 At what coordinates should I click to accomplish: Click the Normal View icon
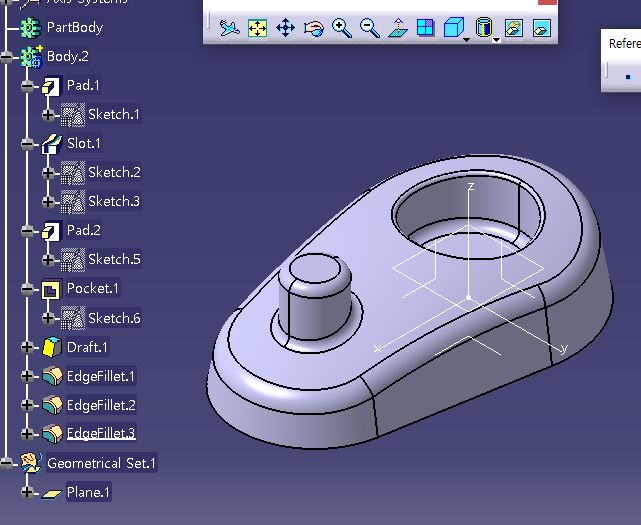(x=398, y=28)
